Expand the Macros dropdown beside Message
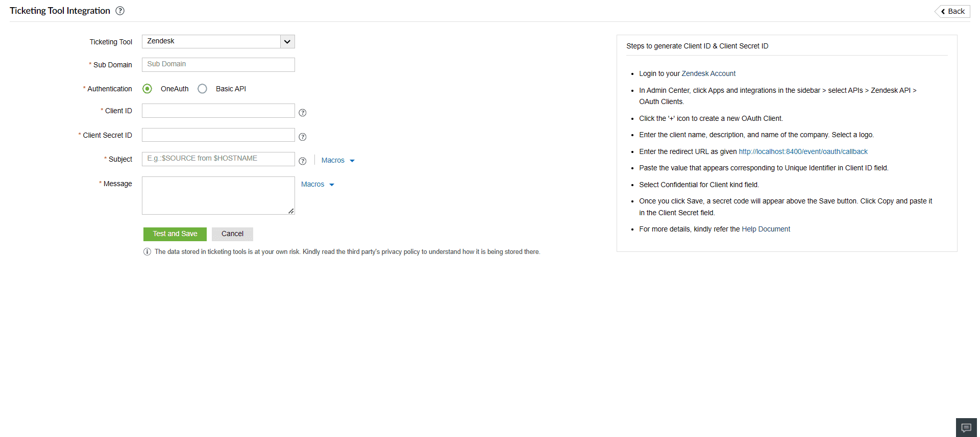This screenshot has width=980, height=437. pyautogui.click(x=317, y=184)
